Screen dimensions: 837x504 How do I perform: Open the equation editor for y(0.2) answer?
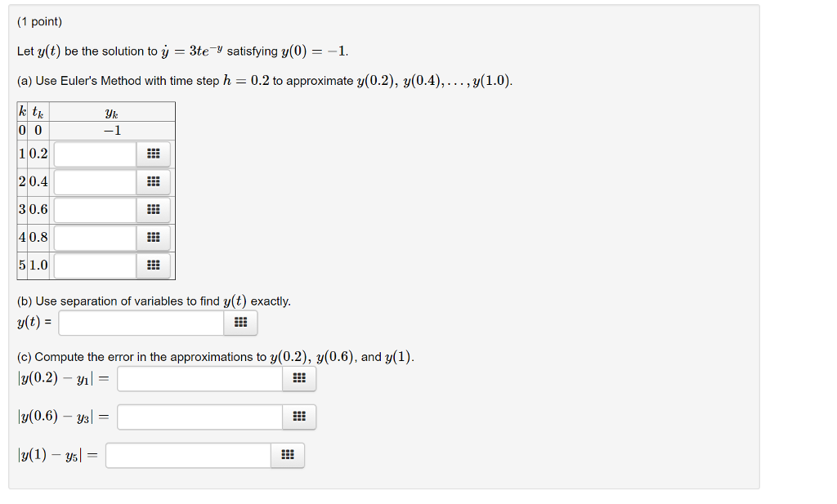[153, 154]
